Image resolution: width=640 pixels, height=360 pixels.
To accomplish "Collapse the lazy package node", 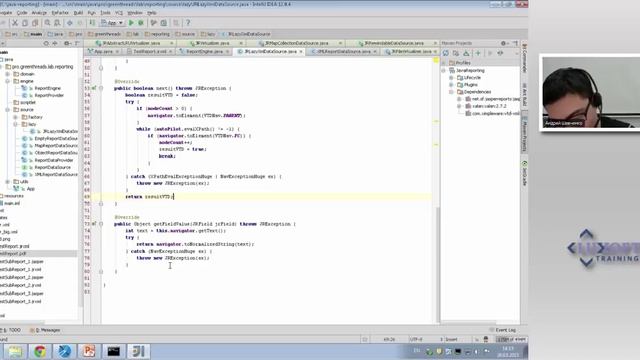I will point(16,124).
